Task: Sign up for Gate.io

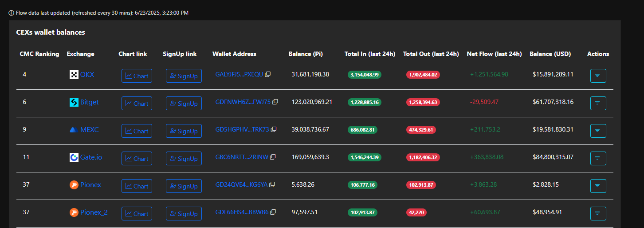Action: pyautogui.click(x=184, y=158)
